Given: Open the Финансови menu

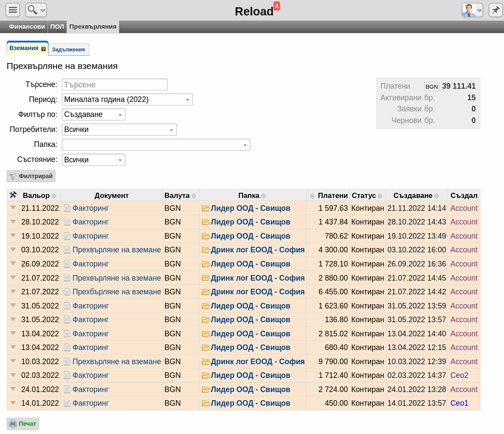Looking at the screenshot, I should click(27, 27).
